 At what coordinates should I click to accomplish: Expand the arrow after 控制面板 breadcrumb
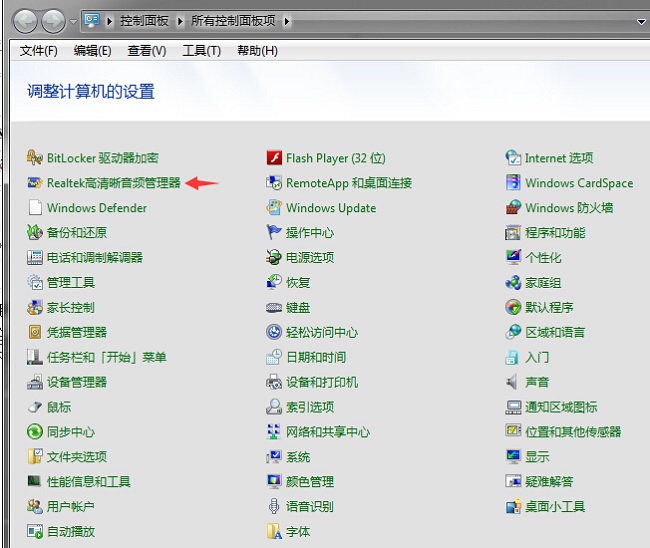click(180, 21)
